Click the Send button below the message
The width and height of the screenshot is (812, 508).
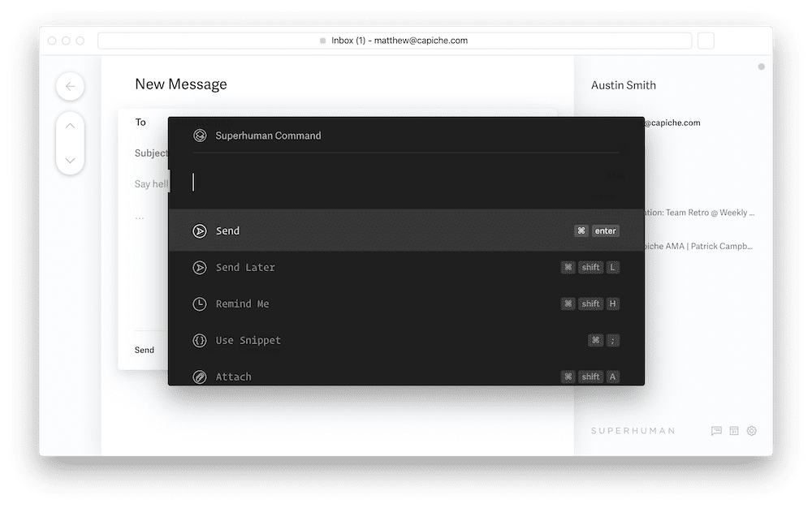145,351
